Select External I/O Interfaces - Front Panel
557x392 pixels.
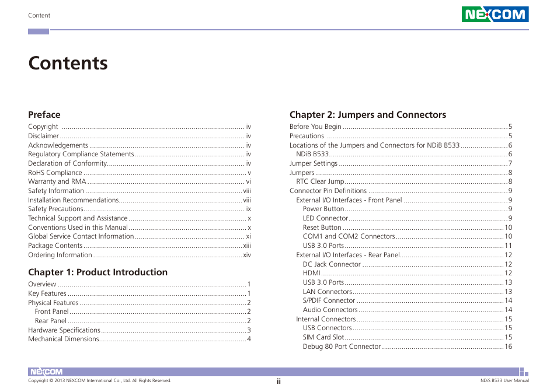point(404,199)
